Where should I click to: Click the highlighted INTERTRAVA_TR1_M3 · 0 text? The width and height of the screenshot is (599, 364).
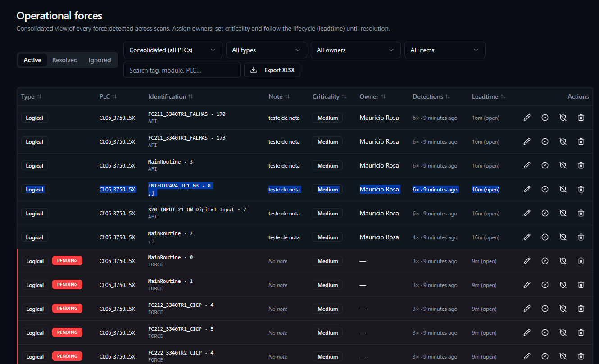(x=180, y=186)
